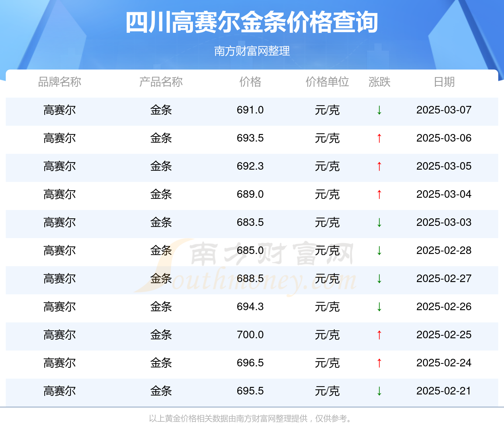504x424 pixels.
Task: Click date 2025-03-03
Action: click(444, 222)
